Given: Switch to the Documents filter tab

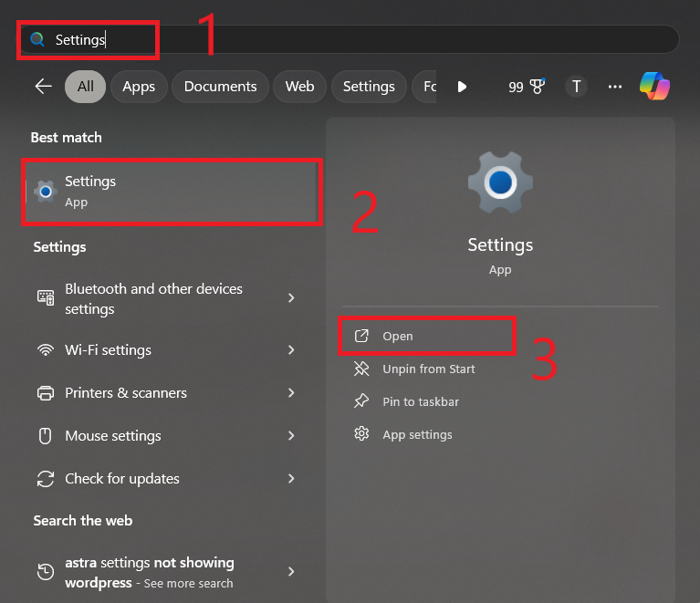Looking at the screenshot, I should (220, 87).
